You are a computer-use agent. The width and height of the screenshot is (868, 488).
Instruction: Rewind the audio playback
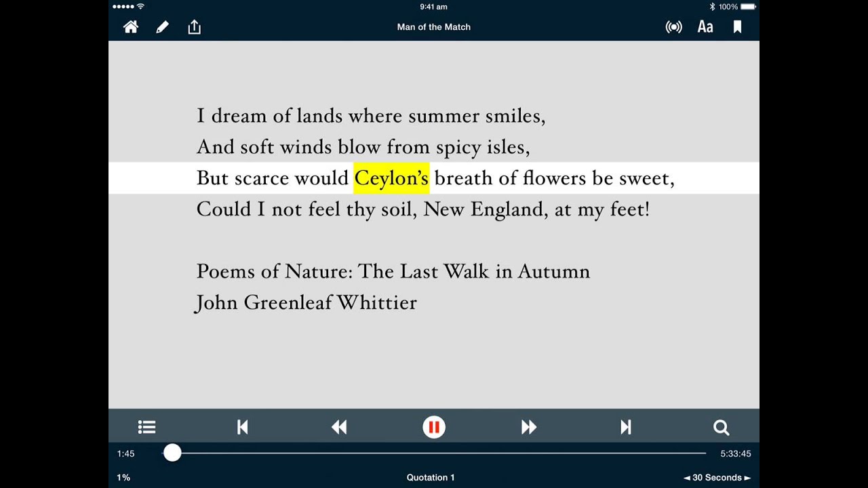point(339,427)
